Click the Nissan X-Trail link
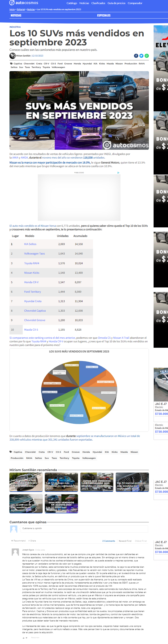This screenshot has width=168, height=644. point(122,338)
